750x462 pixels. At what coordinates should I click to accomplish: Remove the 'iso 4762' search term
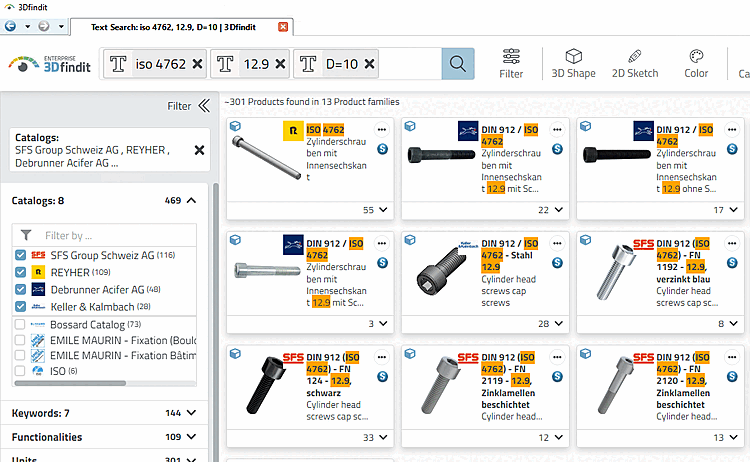197,64
